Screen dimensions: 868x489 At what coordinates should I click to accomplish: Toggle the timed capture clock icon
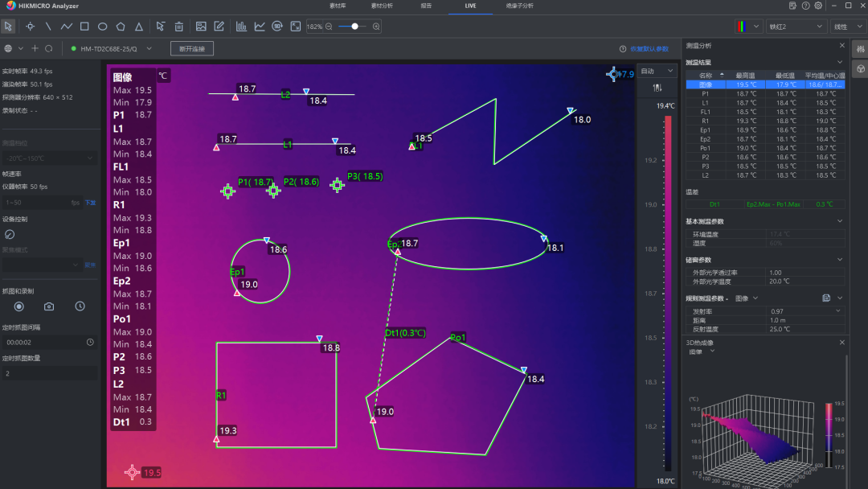80,306
